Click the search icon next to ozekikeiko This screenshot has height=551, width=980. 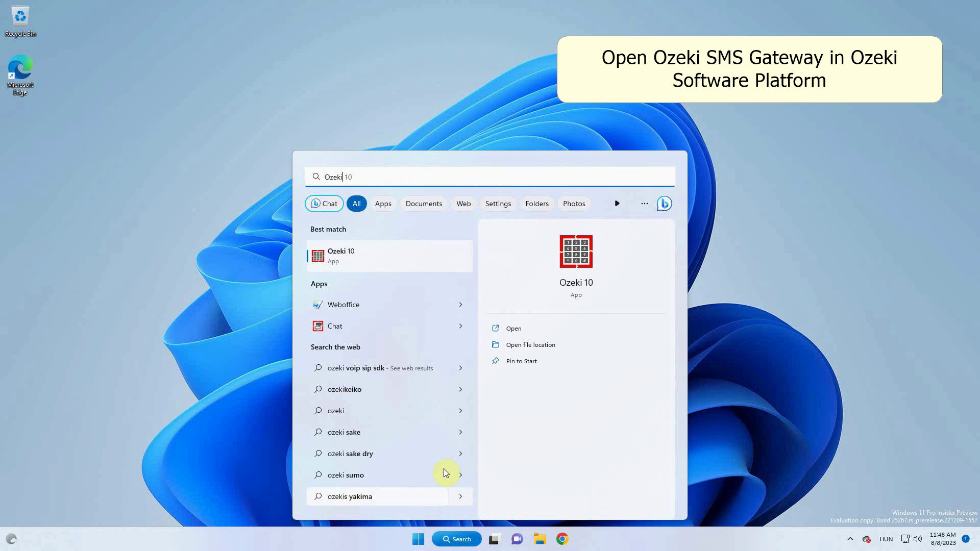point(318,389)
